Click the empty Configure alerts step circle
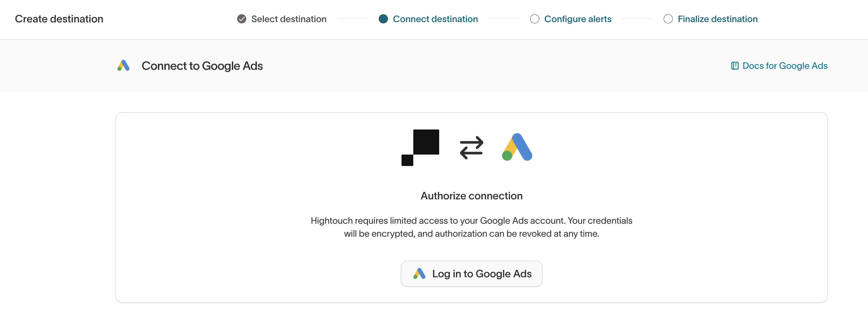868x326 pixels. pos(534,19)
